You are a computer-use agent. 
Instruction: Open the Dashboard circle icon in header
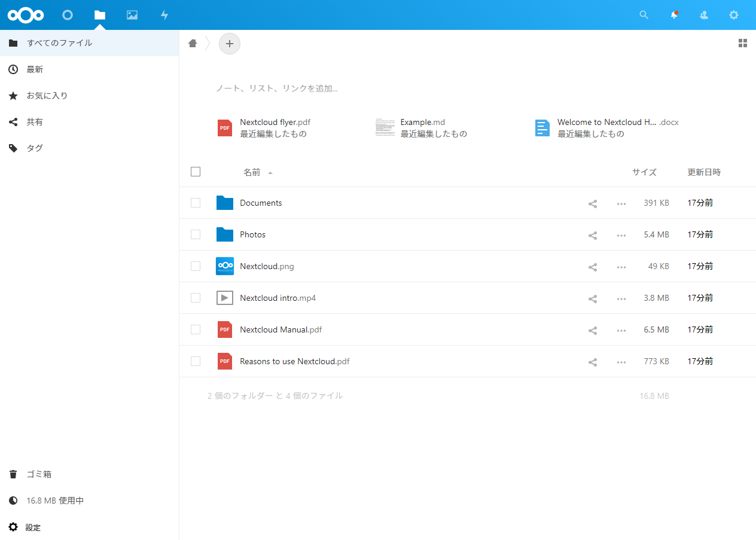click(68, 15)
